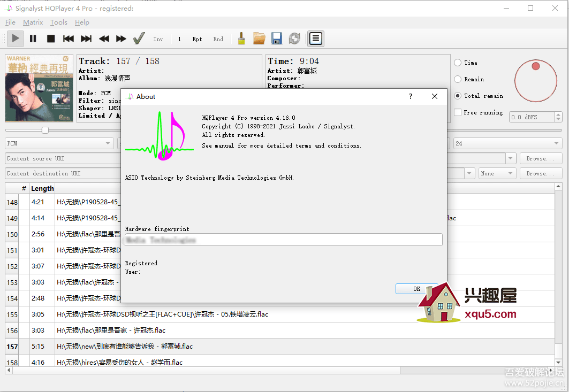This screenshot has width=569, height=392.
Task: Toggle Rpt repeat mode
Action: pos(197,39)
